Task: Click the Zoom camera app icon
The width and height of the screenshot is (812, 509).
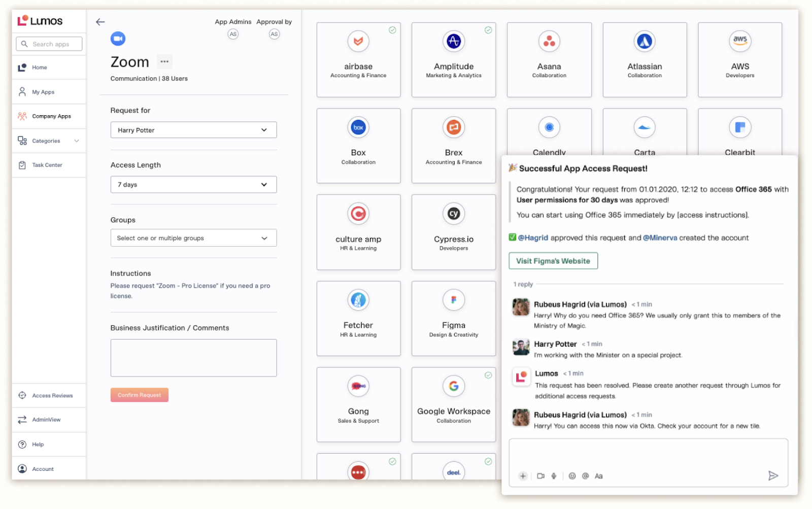Action: (x=118, y=39)
